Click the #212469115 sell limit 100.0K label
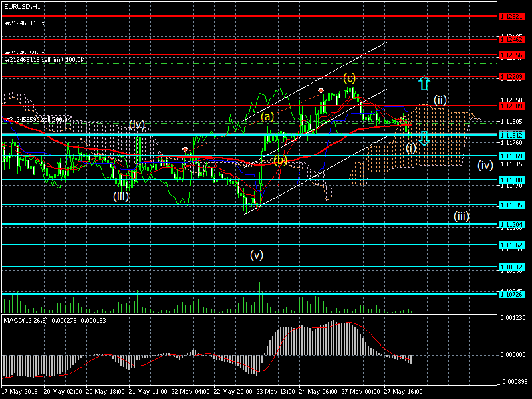This screenshot has width=532, height=399. pyautogui.click(x=45, y=60)
